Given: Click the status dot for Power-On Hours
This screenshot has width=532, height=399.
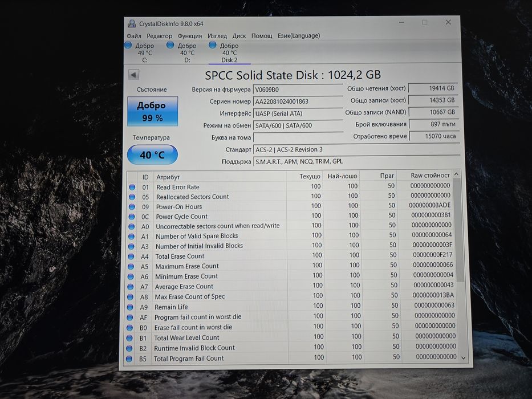Looking at the screenshot, I should pos(132,206).
